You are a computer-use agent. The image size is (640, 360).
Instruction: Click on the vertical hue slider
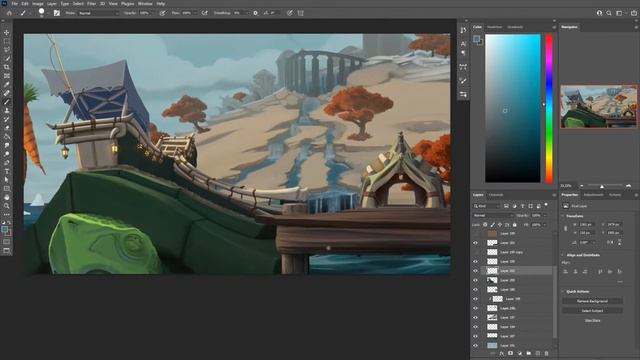(549, 108)
